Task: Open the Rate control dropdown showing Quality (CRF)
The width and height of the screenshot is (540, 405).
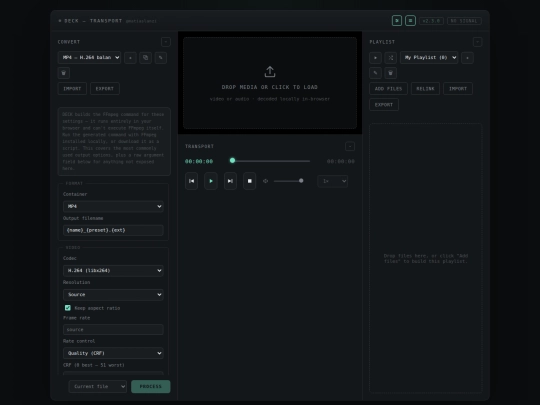Action: (113, 353)
